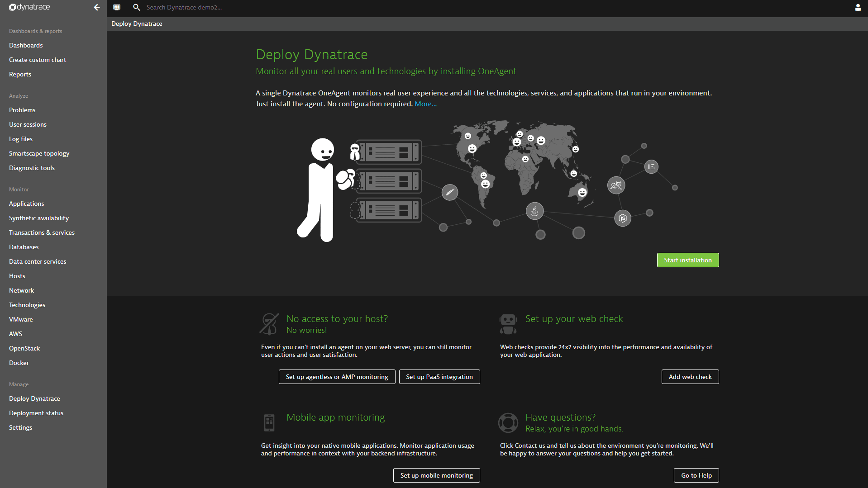868x488 pixels.
Task: Click the Dynatrace logo
Action: point(29,7)
